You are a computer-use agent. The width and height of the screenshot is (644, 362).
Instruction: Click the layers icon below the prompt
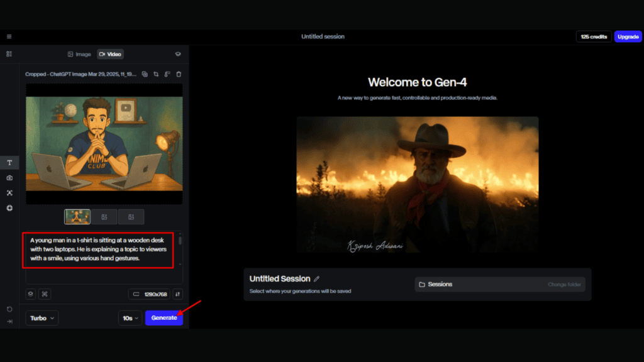tap(30, 293)
